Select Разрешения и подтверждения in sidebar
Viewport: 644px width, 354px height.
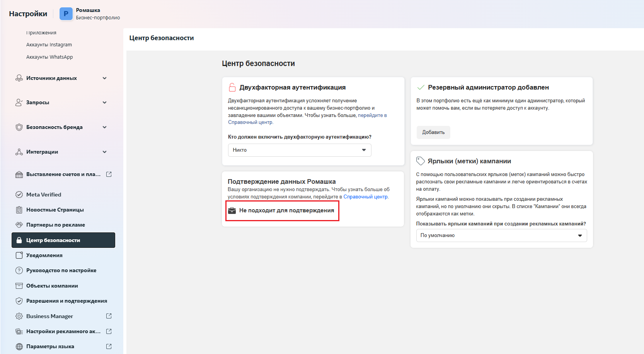[66, 301]
